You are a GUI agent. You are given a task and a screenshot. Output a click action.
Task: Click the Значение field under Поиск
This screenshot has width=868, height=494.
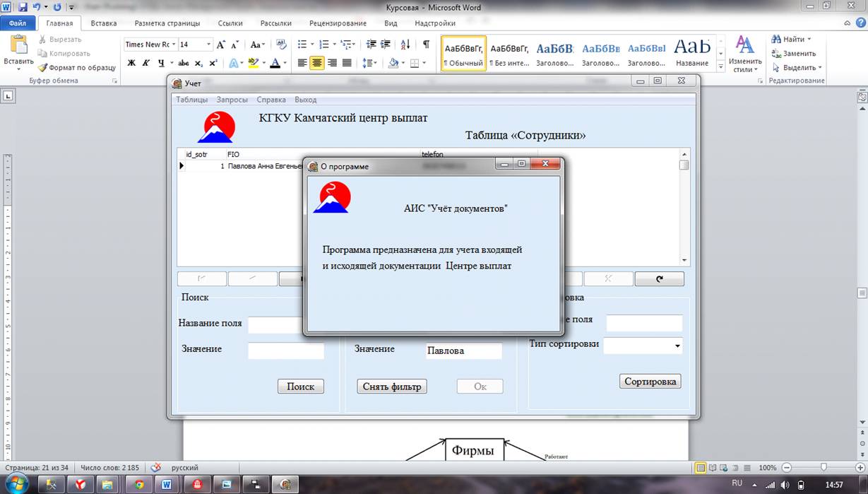tap(286, 351)
